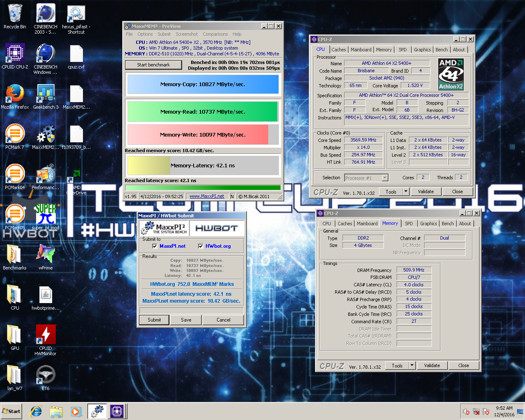Viewport: 525px width, 420px height.
Task: Switch to SPD tab in lower CPU-Z
Action: tap(409, 224)
